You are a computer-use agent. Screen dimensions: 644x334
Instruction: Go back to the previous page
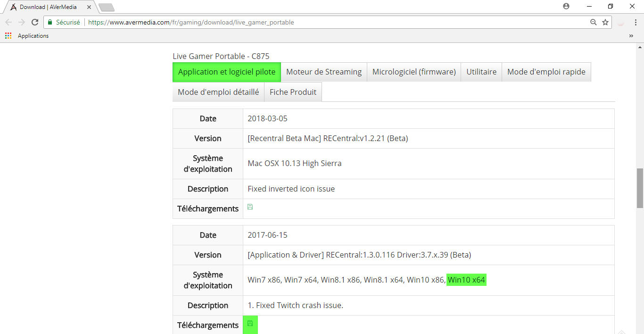(8, 22)
